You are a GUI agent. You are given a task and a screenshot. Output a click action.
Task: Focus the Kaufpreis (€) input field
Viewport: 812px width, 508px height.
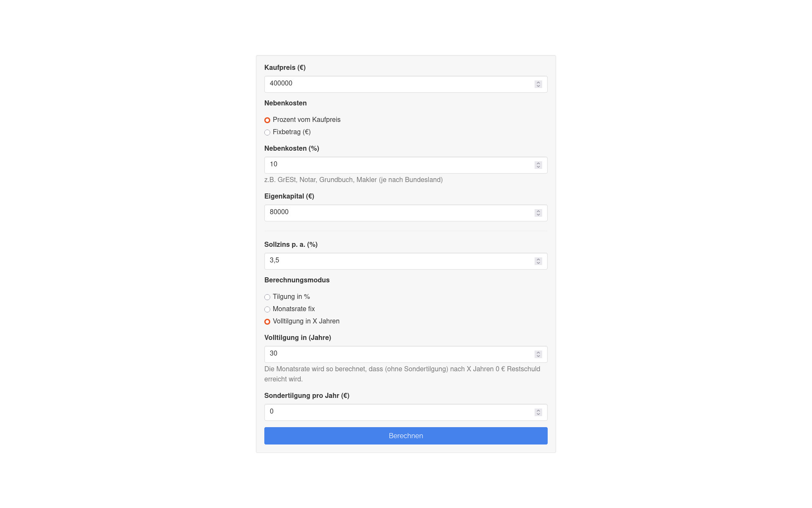[x=398, y=84]
